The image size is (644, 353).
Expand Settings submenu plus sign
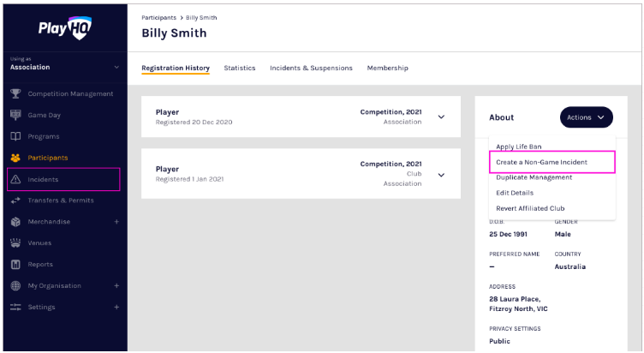point(116,307)
